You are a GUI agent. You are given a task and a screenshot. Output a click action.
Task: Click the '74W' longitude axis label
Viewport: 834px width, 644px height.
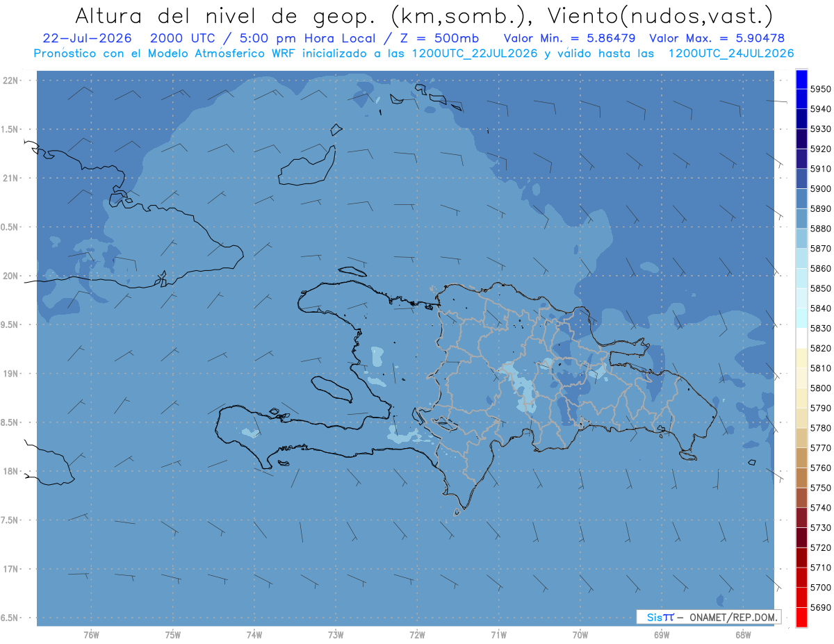[254, 635]
